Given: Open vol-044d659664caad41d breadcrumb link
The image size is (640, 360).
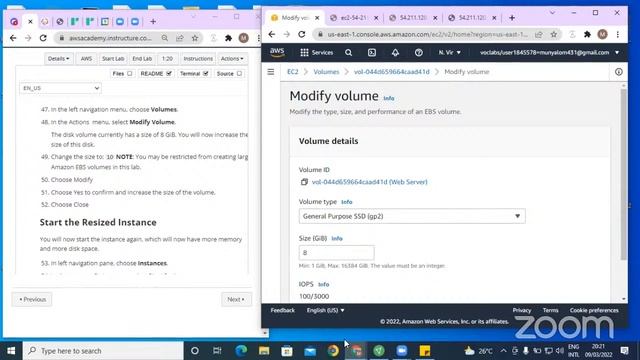Looking at the screenshot, I should pyautogui.click(x=391, y=72).
